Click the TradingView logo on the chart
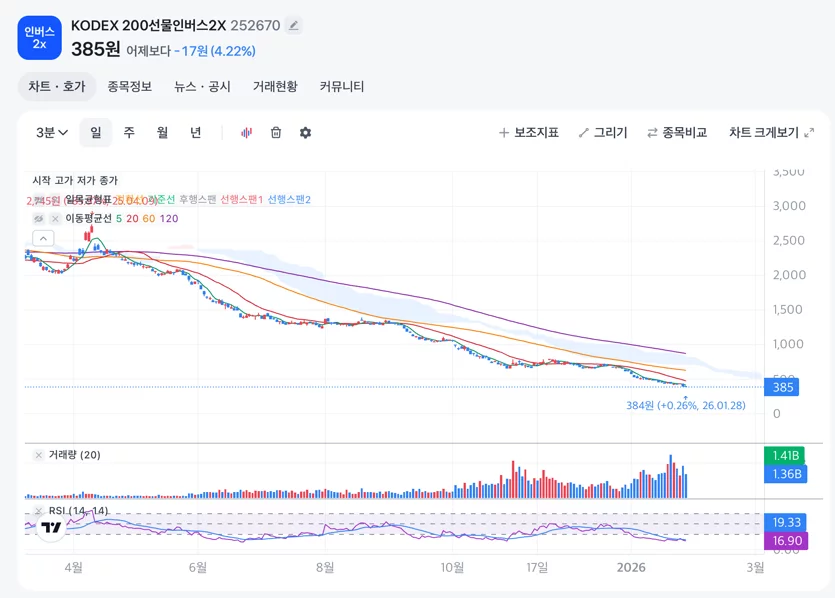 (x=51, y=527)
